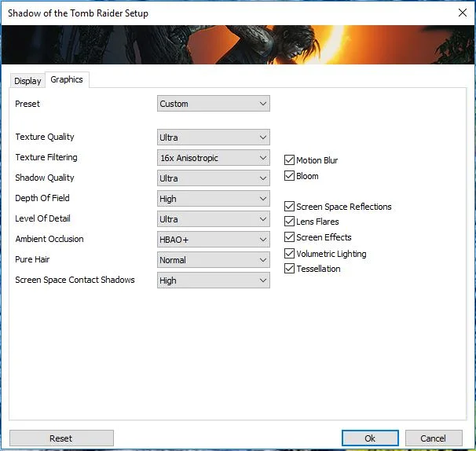The height and width of the screenshot is (451, 476).
Task: Click the Lara Croft banner image
Action: [x=238, y=45]
